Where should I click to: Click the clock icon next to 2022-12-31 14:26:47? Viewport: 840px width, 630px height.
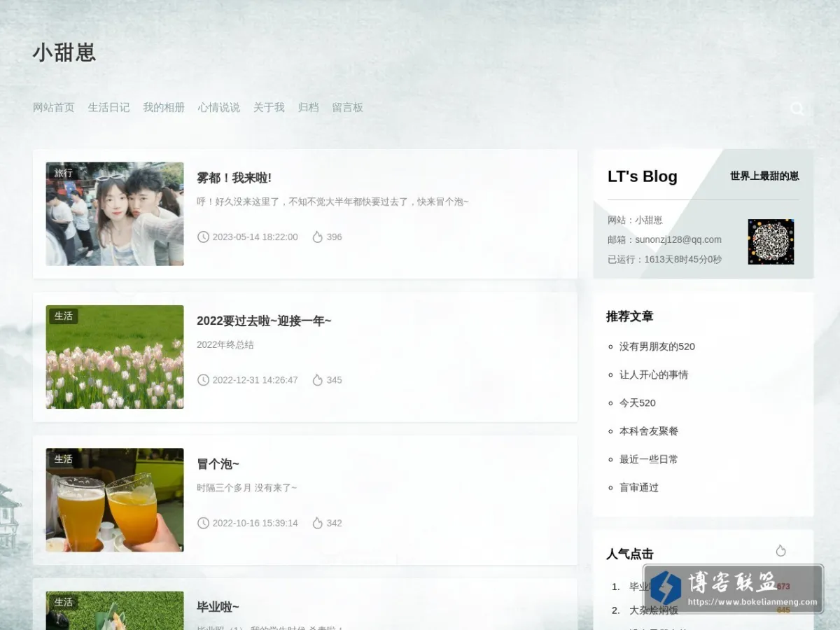pyautogui.click(x=203, y=380)
